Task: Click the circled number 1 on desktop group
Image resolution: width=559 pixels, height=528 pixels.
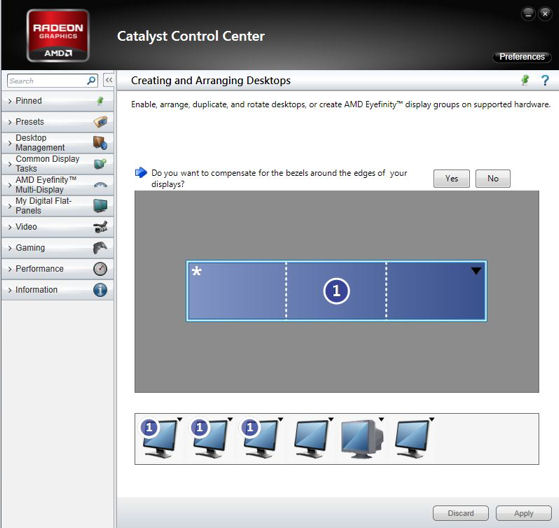Action: pos(337,291)
